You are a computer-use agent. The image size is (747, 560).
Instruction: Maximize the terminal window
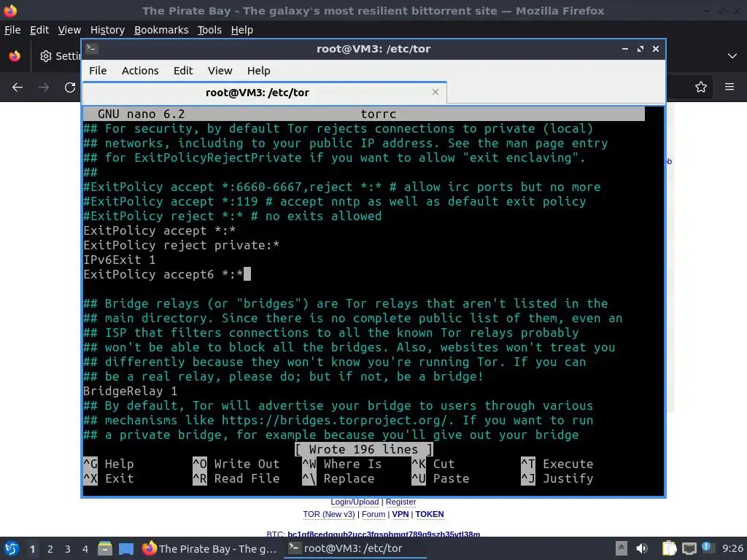[640, 49]
